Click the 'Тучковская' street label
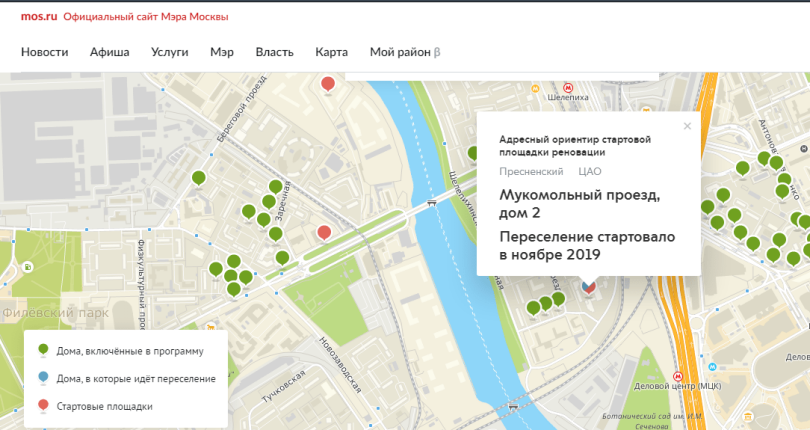The image size is (810, 430). click(283, 386)
